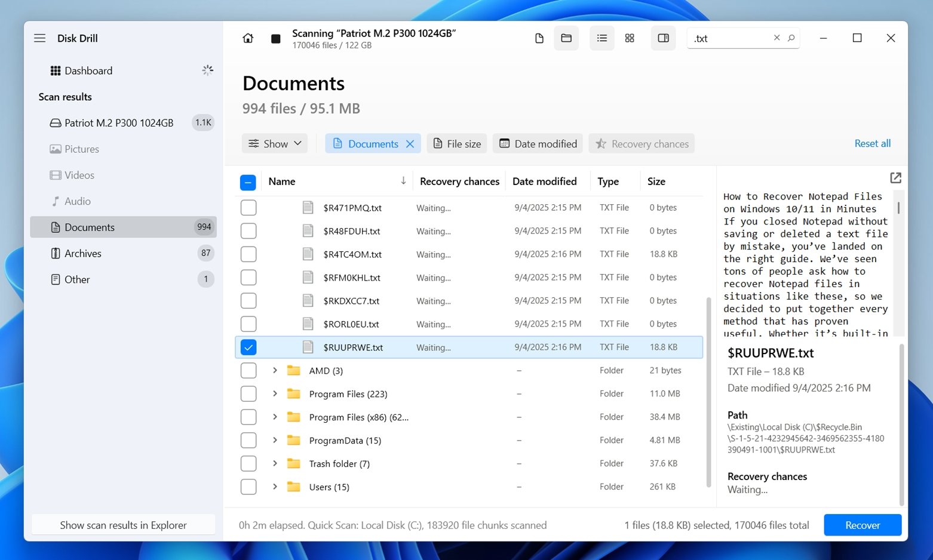Screen dimensions: 933x560
Task: Select the Pictures category in sidebar
Action: 82,149
